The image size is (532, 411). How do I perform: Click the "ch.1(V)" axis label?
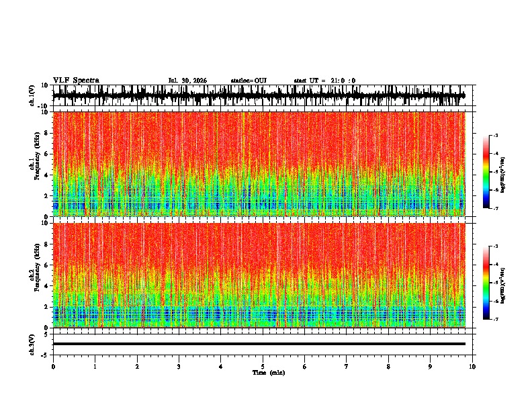click(x=32, y=95)
